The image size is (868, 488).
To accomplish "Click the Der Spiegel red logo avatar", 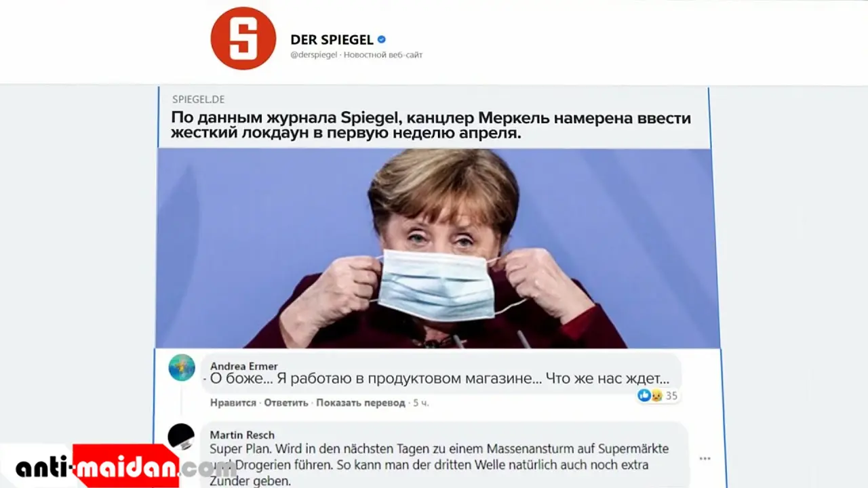I will point(243,39).
